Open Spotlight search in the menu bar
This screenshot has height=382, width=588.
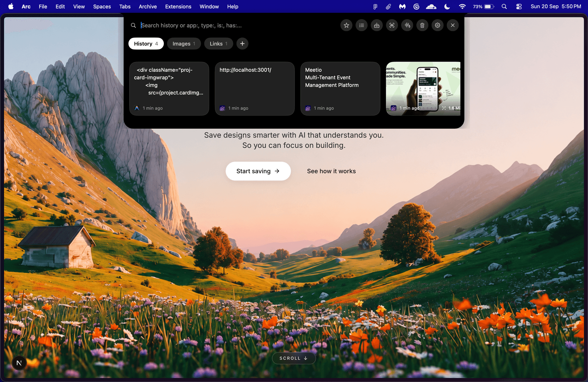pos(504,6)
